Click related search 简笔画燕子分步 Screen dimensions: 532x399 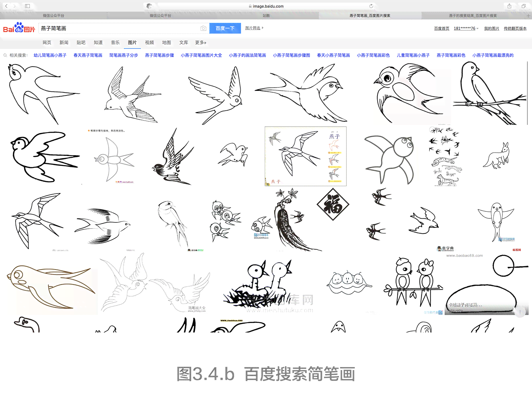124,55
